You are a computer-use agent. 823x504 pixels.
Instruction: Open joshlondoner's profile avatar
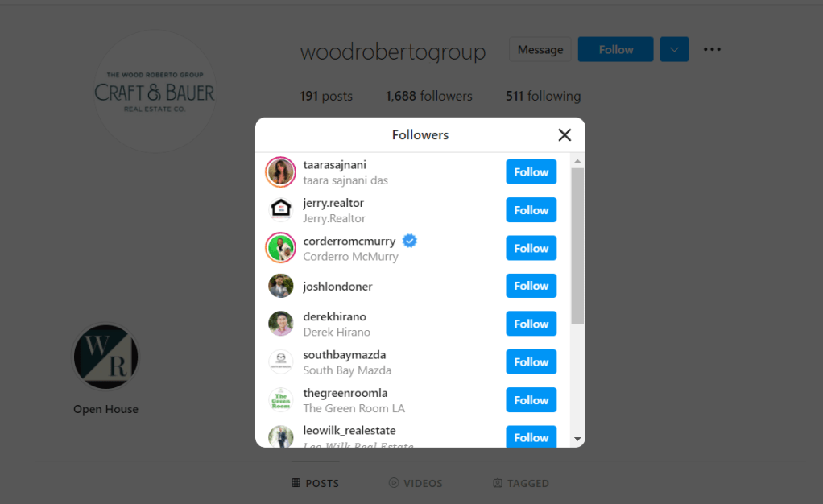(x=281, y=286)
